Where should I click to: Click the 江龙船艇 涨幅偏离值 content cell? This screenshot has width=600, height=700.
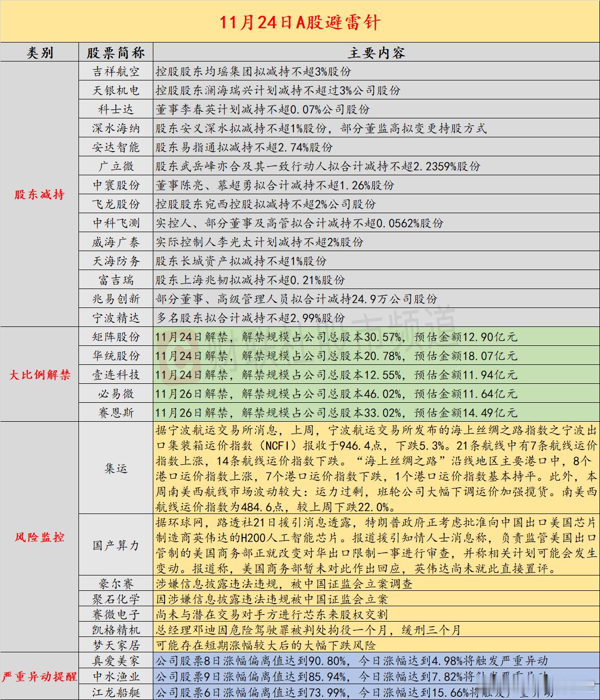[359, 691]
